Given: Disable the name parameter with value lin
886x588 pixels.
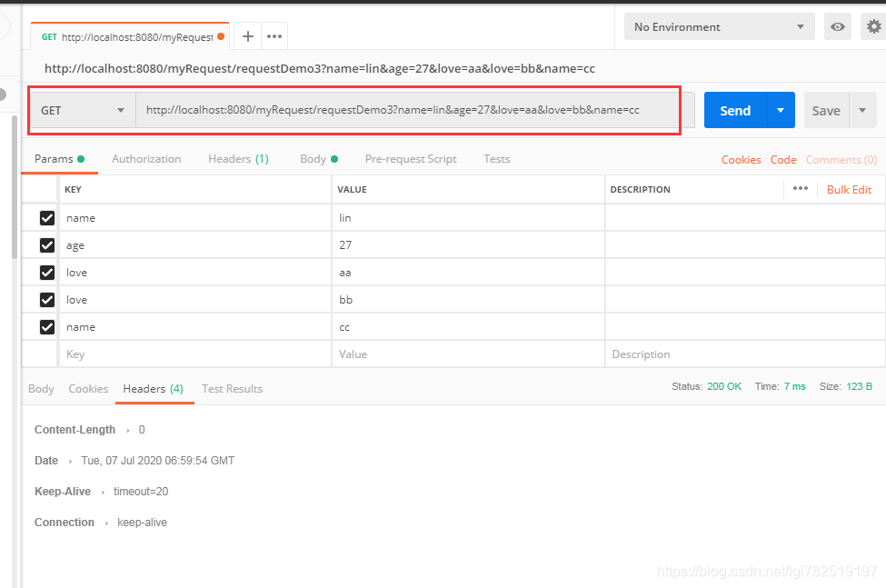Looking at the screenshot, I should click(48, 217).
